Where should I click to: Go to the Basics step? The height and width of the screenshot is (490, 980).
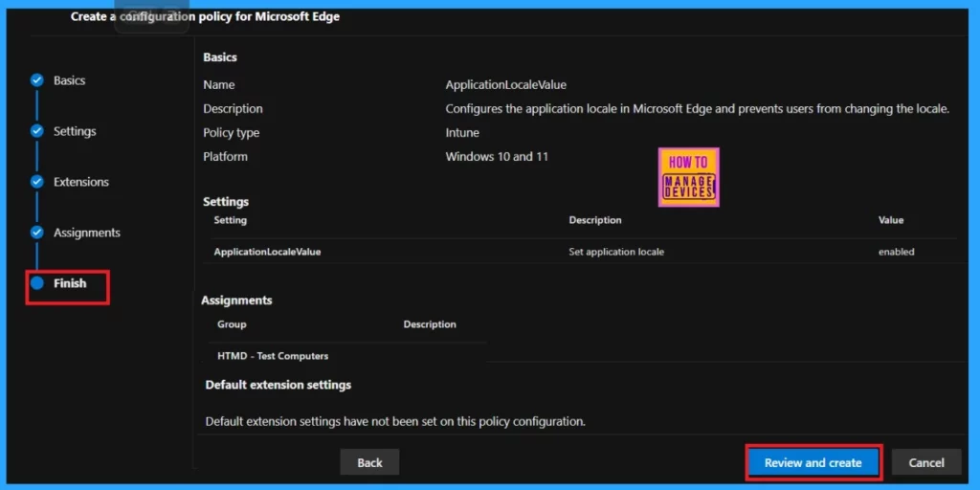click(x=69, y=80)
